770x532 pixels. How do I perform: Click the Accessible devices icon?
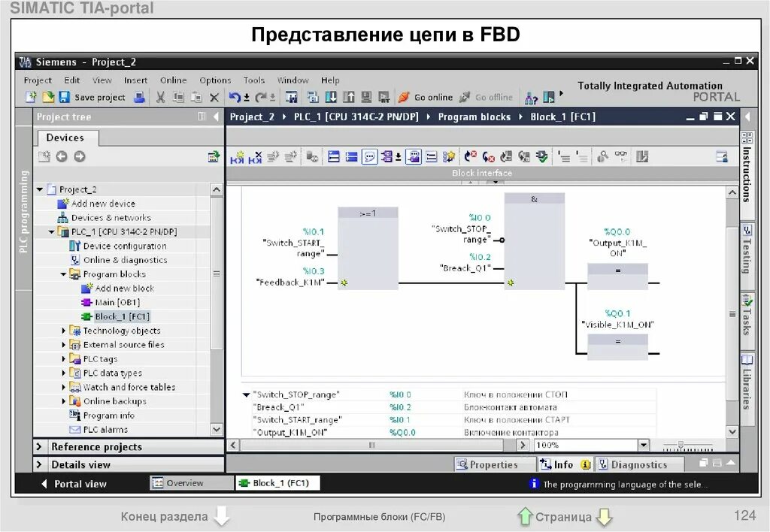(531, 98)
